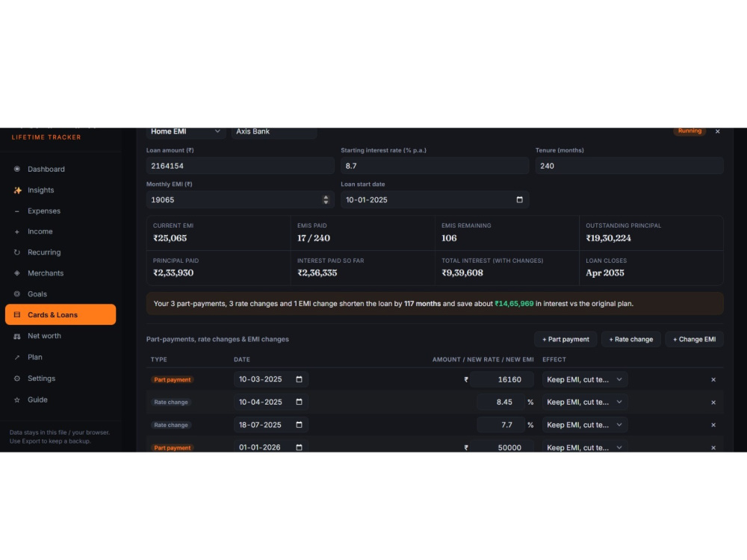747x560 pixels.
Task: Click the Net worth scales icon
Action: click(x=17, y=336)
